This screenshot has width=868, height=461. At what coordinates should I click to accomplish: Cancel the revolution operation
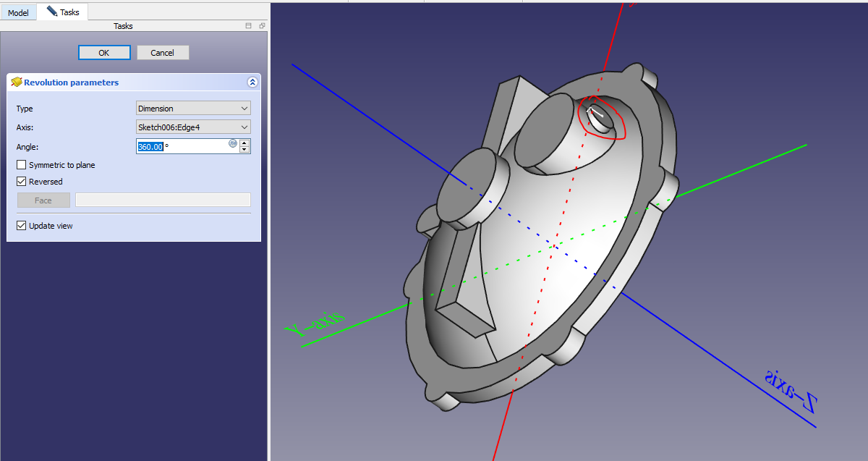[163, 53]
